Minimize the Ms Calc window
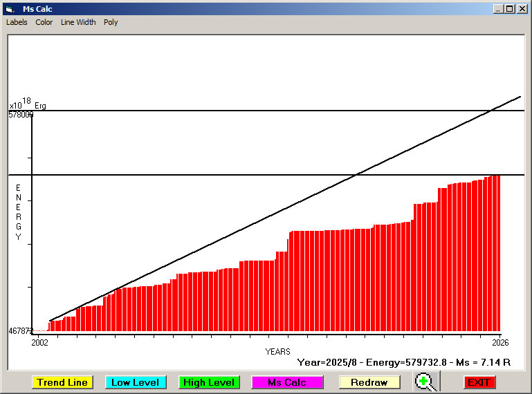The width and height of the screenshot is (532, 394). pyautogui.click(x=498, y=9)
